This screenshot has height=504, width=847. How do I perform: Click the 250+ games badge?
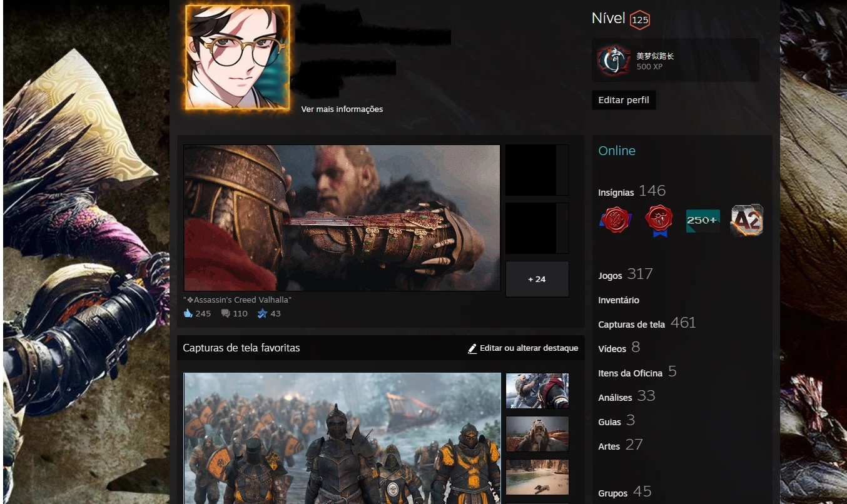pos(703,221)
